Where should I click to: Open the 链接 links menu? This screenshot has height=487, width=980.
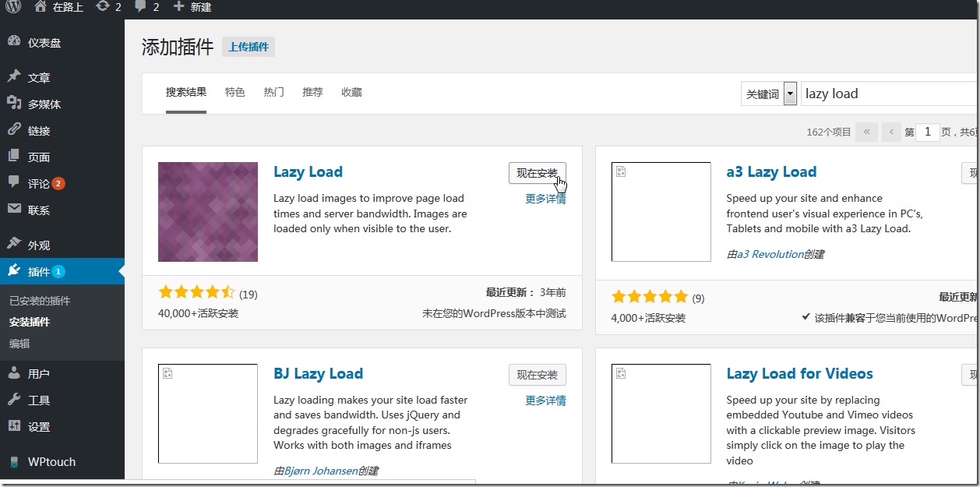[x=39, y=131]
